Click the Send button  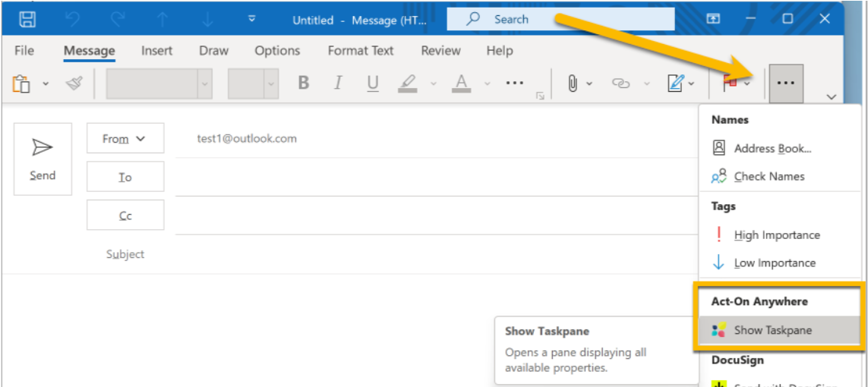pyautogui.click(x=43, y=159)
